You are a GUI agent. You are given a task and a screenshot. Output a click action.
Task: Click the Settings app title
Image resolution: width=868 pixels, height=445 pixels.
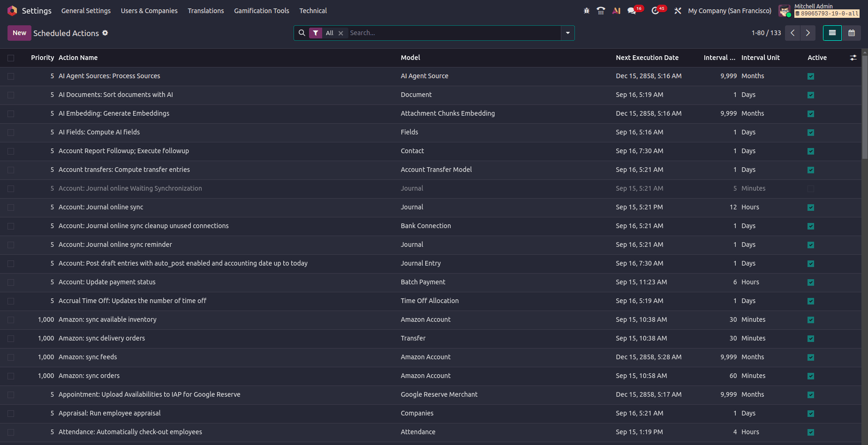tap(37, 11)
